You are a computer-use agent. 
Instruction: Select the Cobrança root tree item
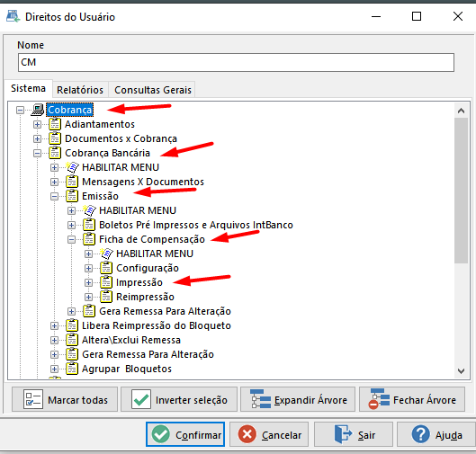pos(70,110)
